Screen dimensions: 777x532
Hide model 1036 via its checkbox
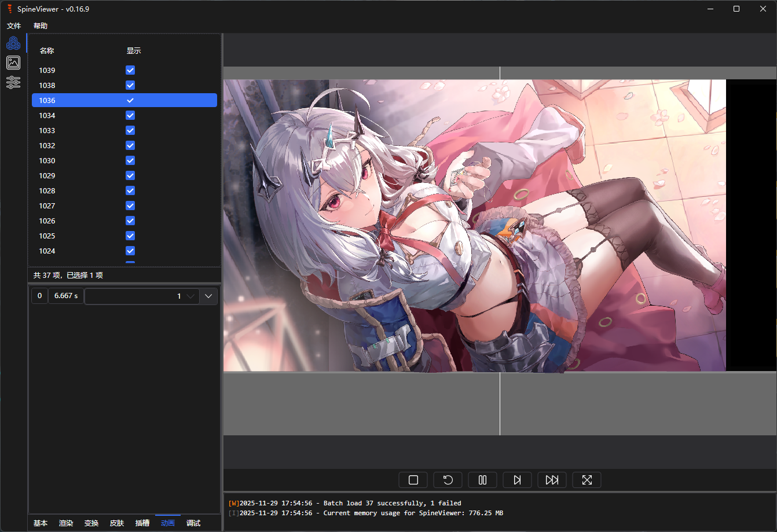click(x=130, y=100)
